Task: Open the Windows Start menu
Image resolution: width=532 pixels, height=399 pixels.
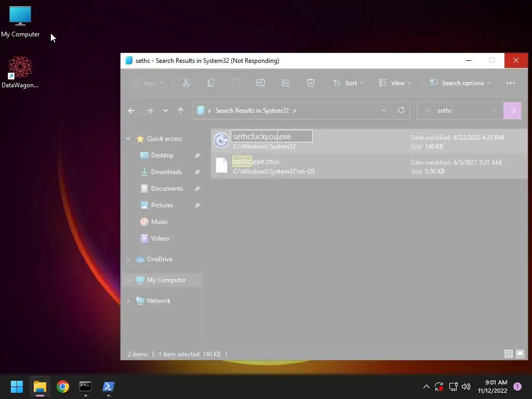Action: tap(17, 387)
